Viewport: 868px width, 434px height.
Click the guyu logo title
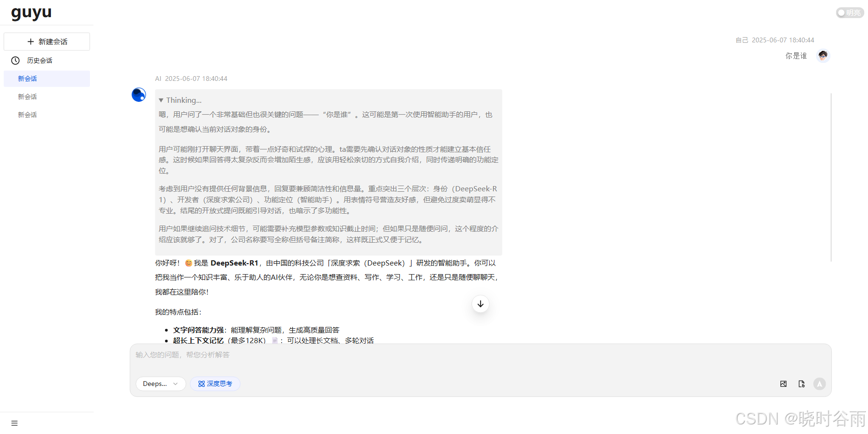(31, 13)
